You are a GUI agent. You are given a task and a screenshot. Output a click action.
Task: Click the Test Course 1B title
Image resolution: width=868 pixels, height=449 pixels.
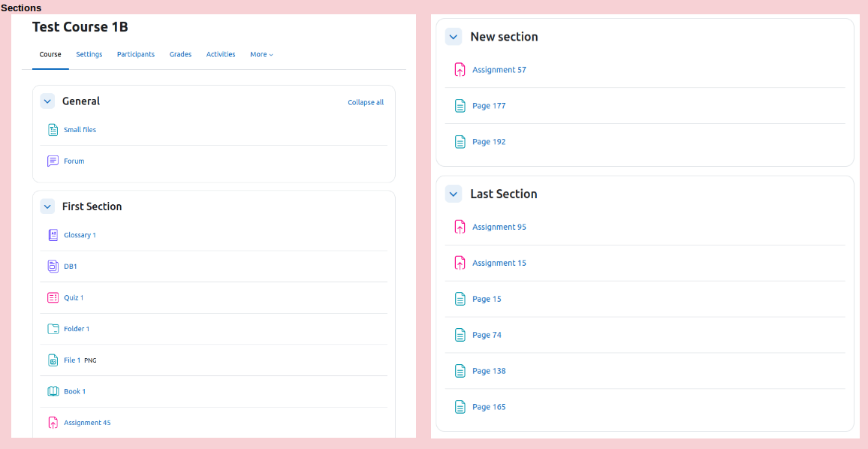coord(80,26)
